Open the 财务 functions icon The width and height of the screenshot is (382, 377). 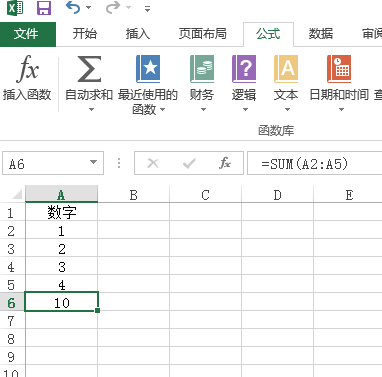coord(202,69)
